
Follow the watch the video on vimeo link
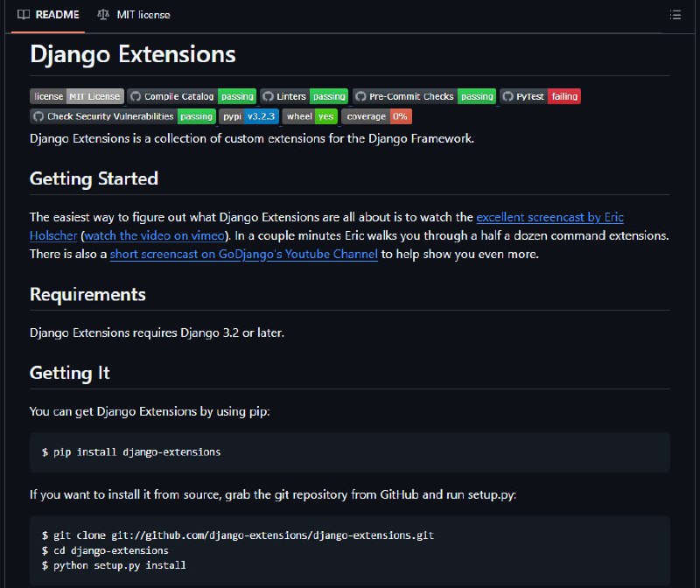155,235
